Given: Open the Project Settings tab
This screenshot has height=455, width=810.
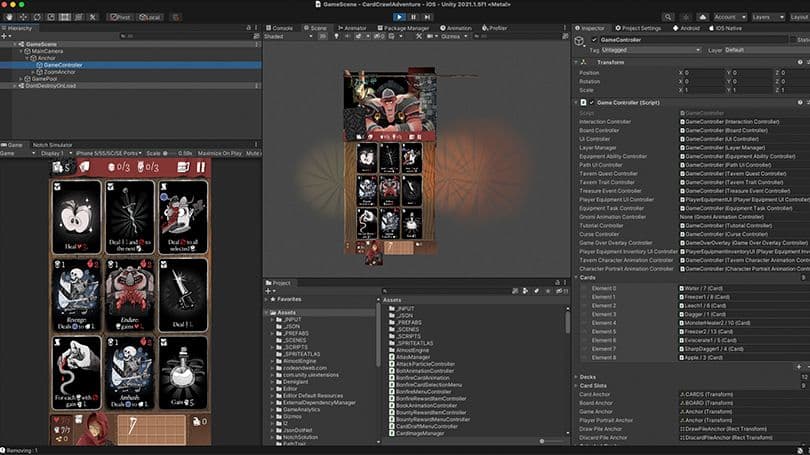Looking at the screenshot, I should click(638, 28).
